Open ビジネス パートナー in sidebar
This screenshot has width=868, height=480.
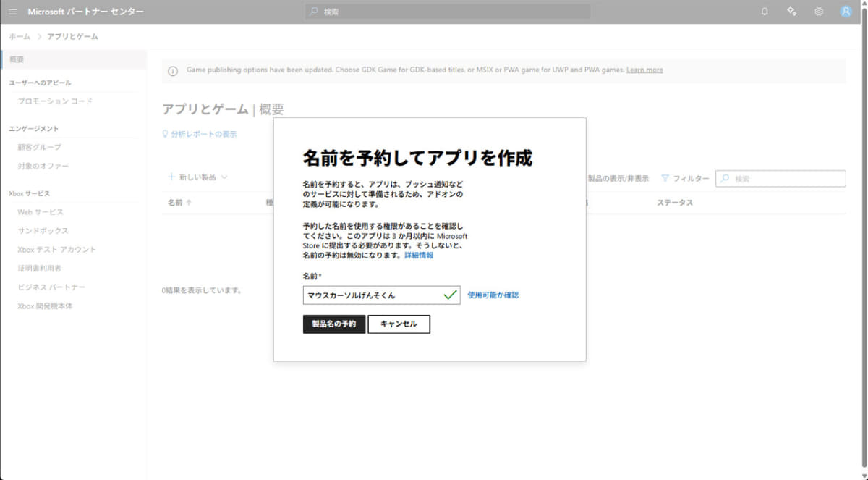point(51,287)
